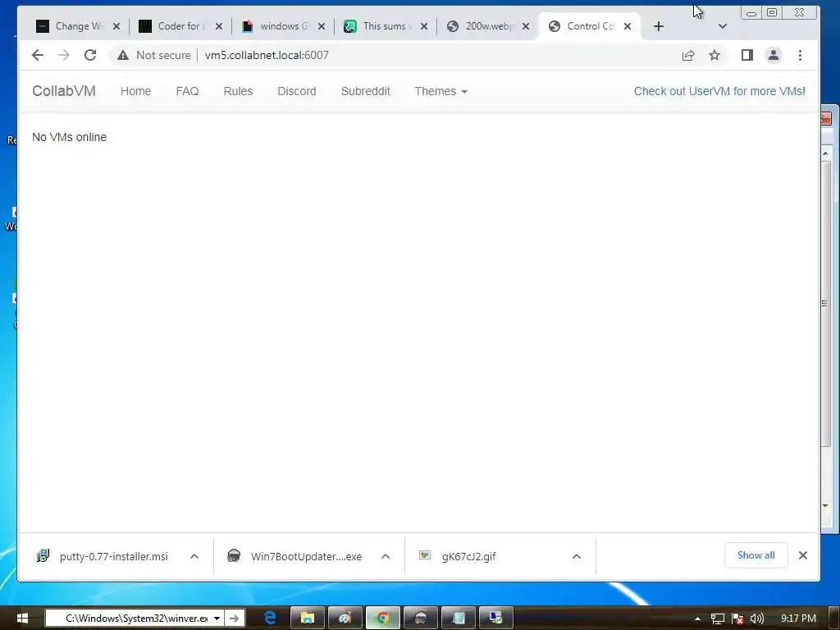Go back to the previous page
The width and height of the screenshot is (840, 630).
point(38,55)
